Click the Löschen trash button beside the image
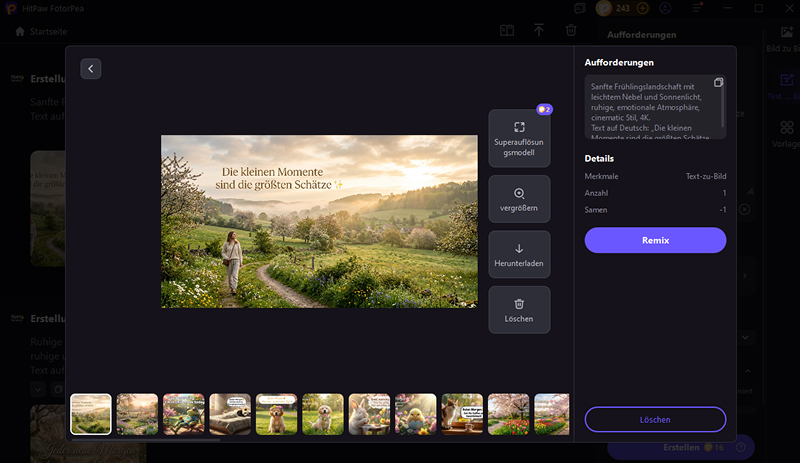The width and height of the screenshot is (800, 463). coord(519,309)
